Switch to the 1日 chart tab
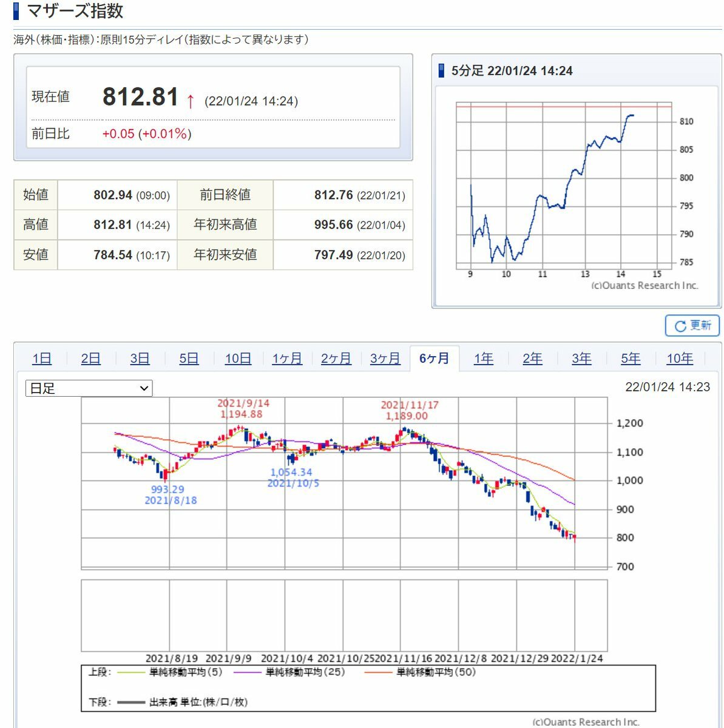This screenshot has height=728, width=724. pyautogui.click(x=42, y=359)
